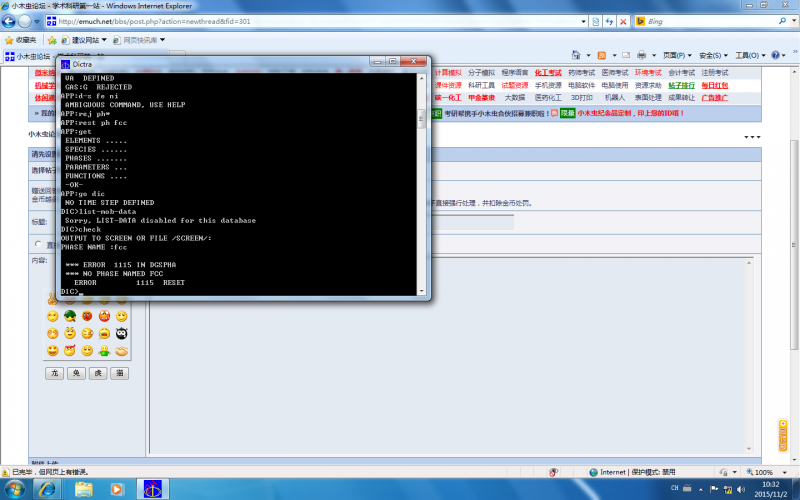800x500 pixels.
Task: Refresh the page from the address bar
Action: click(609, 21)
